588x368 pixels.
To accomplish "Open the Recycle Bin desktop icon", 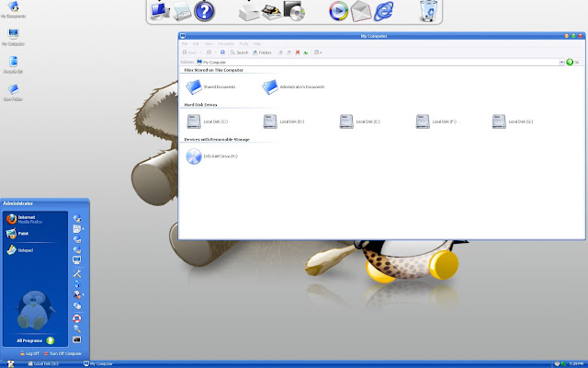I will [13, 64].
